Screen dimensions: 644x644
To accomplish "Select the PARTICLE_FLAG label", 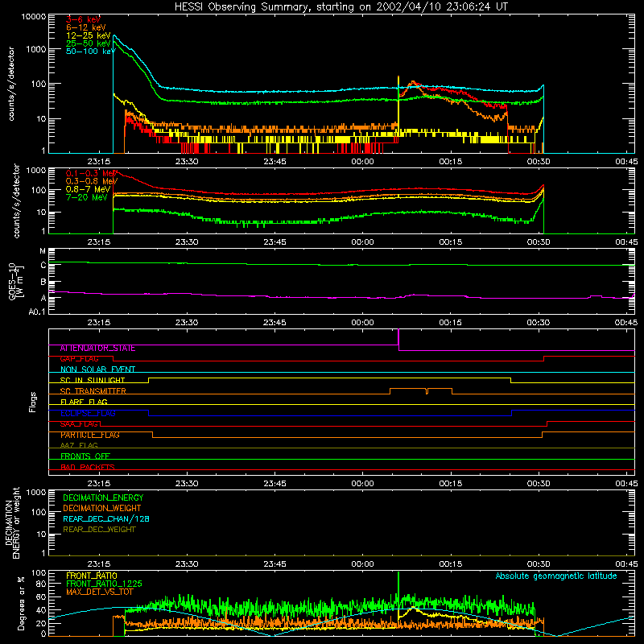I will [x=90, y=435].
